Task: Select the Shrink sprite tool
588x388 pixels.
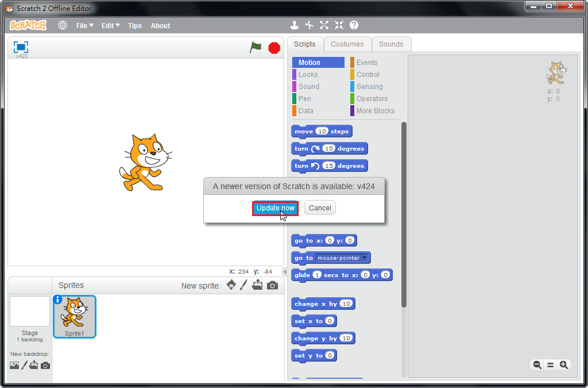Action: 339,25
